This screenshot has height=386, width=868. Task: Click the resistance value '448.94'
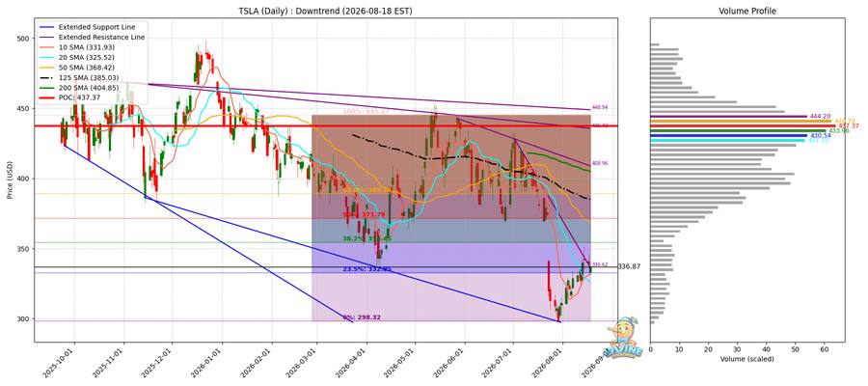tap(600, 107)
